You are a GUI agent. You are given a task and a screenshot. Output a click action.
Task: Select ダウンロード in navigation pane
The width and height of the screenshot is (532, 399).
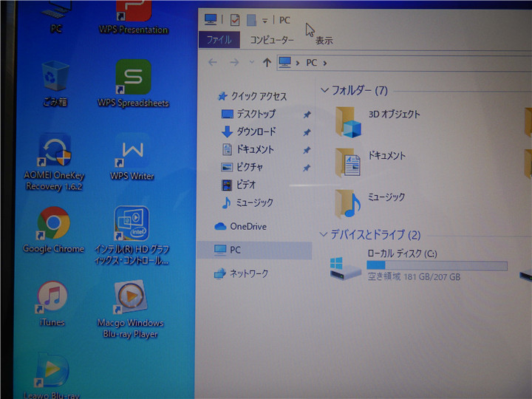pyautogui.click(x=249, y=132)
